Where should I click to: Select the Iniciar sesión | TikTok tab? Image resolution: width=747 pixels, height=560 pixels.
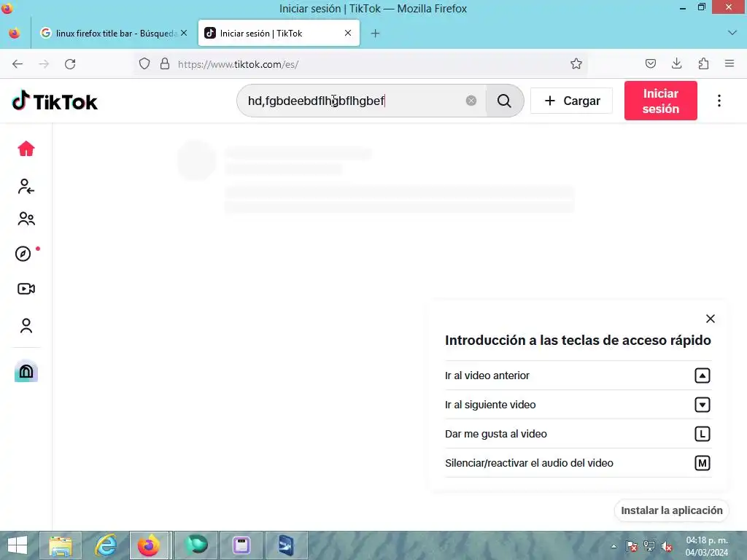[279, 34]
